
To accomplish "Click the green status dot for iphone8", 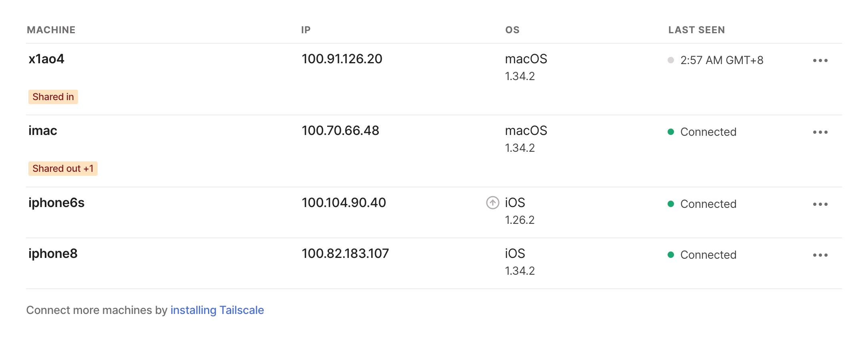I will click(x=671, y=255).
